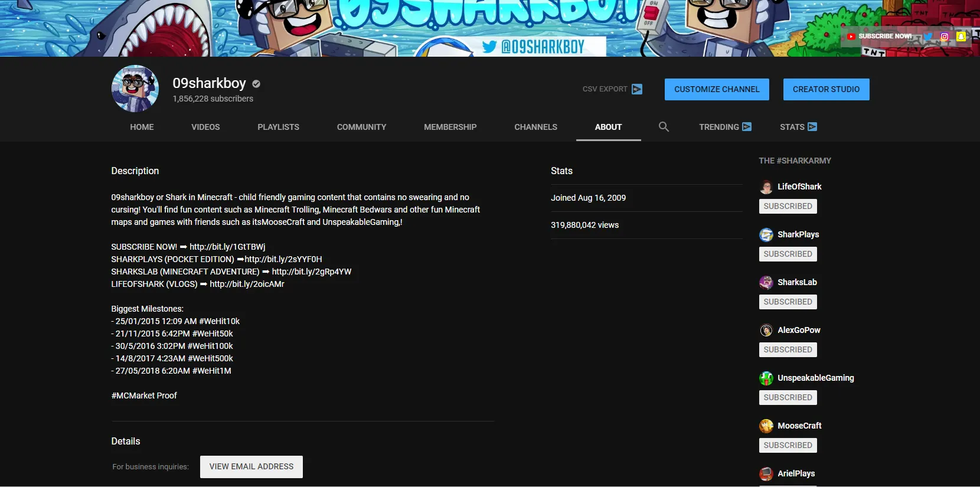Click the 09sharkboy channel avatar
Viewport: 980px width, 487px height.
135,89
